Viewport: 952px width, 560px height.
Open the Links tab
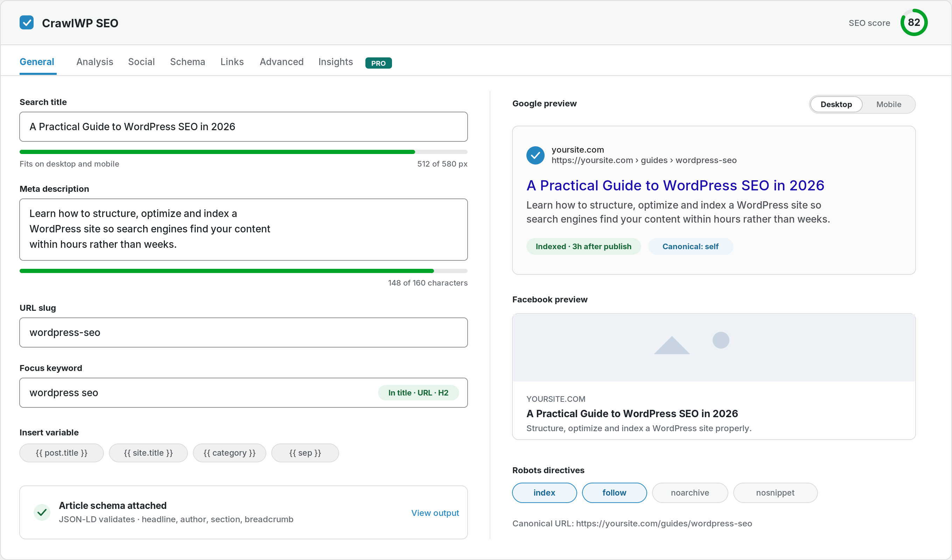pyautogui.click(x=232, y=62)
